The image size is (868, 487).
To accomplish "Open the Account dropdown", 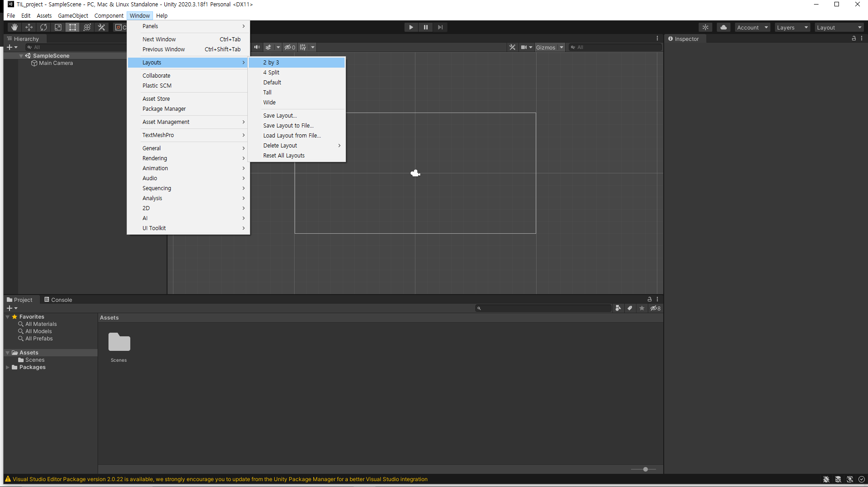I will point(752,27).
